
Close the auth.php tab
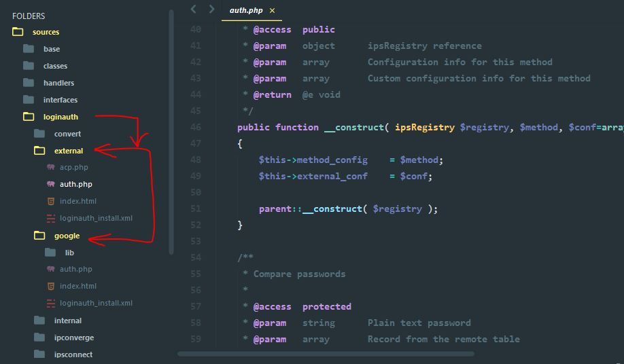tap(273, 10)
